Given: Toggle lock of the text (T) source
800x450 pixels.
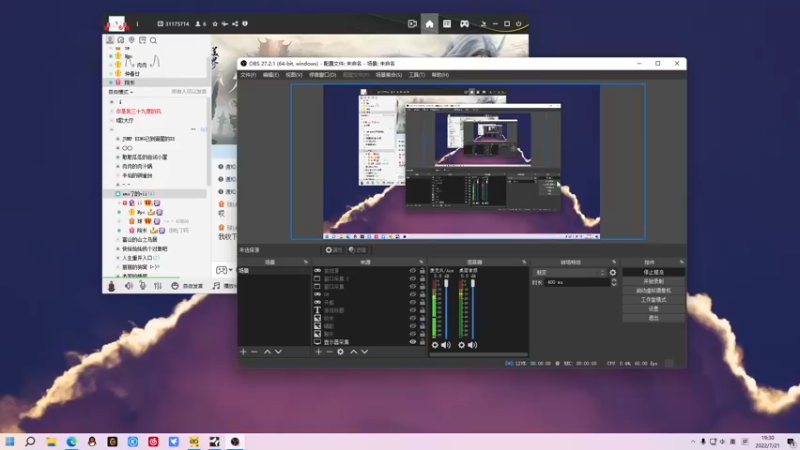Looking at the screenshot, I should tap(422, 310).
